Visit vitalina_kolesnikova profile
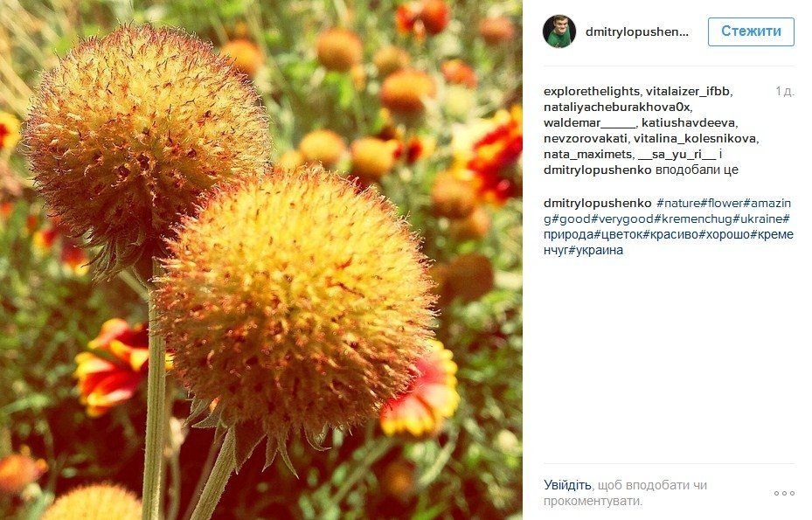Screen dimensions: 812x520 (x=695, y=139)
